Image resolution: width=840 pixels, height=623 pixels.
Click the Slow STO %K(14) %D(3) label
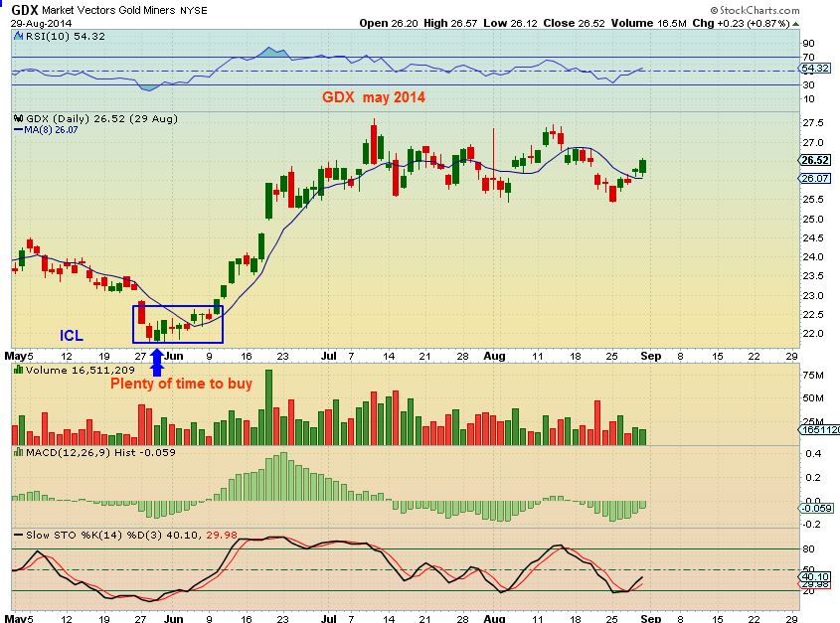[93, 535]
